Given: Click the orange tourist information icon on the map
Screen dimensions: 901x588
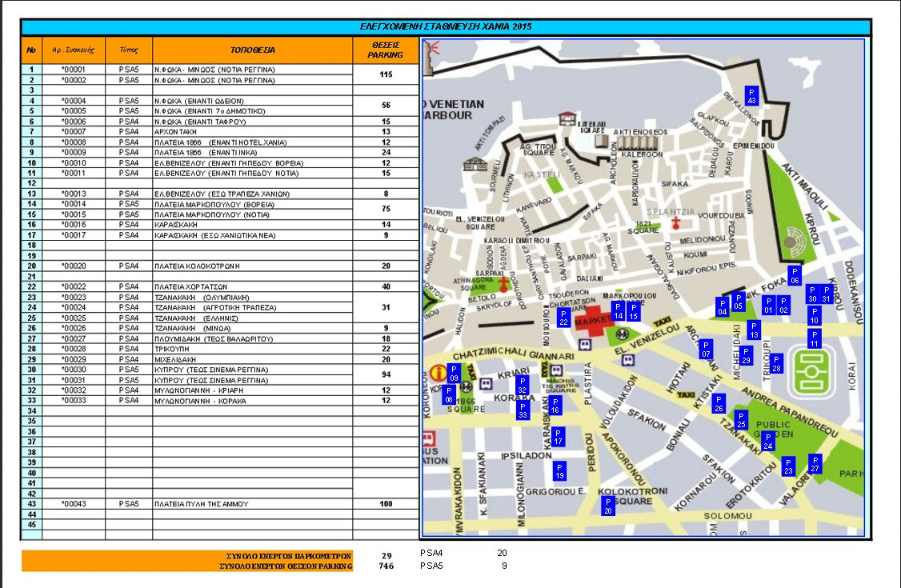Looking at the screenshot, I should pyautogui.click(x=438, y=374).
